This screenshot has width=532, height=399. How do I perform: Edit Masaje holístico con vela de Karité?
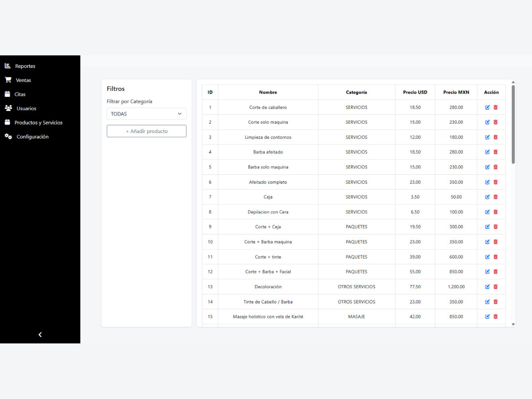488,317
